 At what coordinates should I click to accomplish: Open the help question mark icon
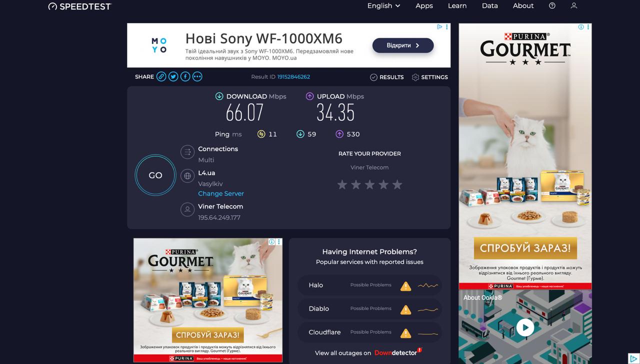pyautogui.click(x=552, y=5)
